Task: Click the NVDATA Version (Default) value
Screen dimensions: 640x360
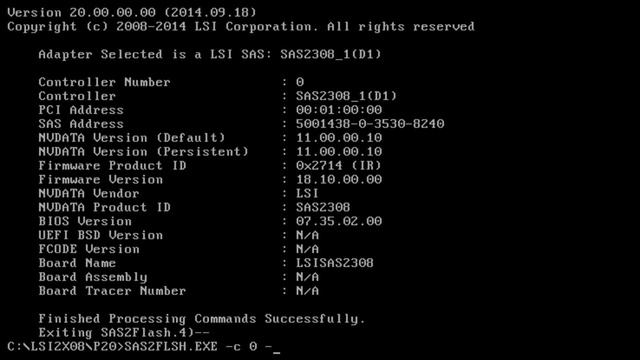Action: (339, 138)
